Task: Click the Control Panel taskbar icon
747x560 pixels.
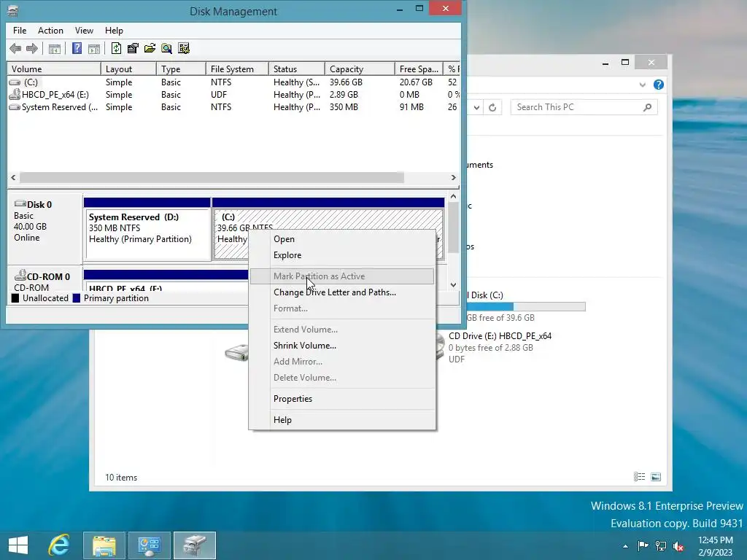Action: (x=149, y=545)
